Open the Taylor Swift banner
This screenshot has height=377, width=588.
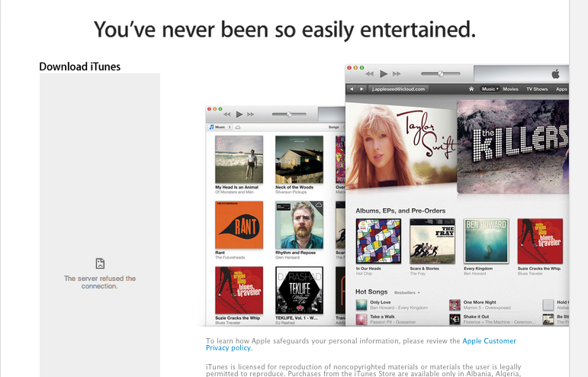pyautogui.click(x=400, y=147)
